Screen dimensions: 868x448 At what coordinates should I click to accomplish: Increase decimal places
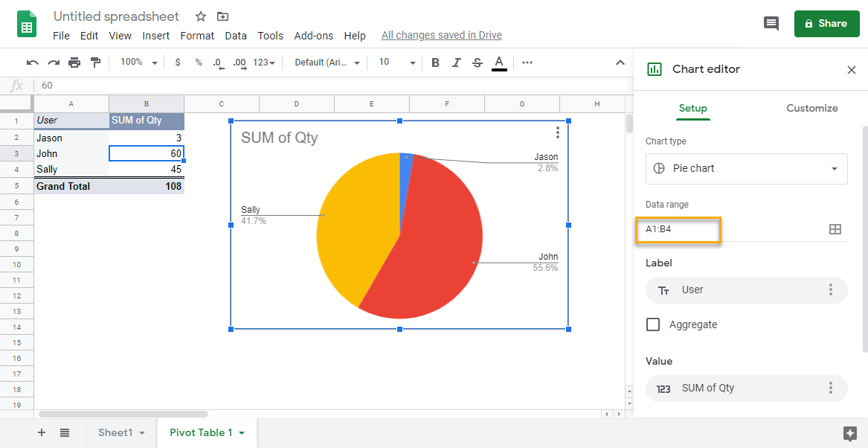239,63
